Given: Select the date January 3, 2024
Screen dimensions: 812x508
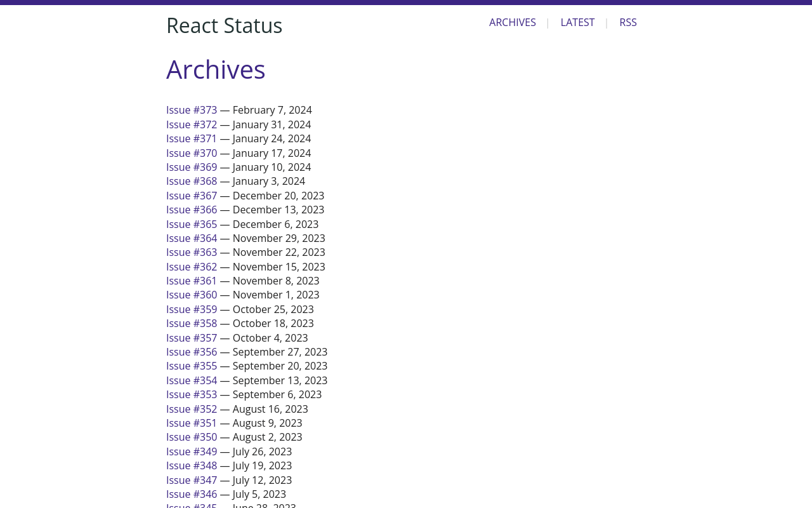Looking at the screenshot, I should tap(269, 181).
